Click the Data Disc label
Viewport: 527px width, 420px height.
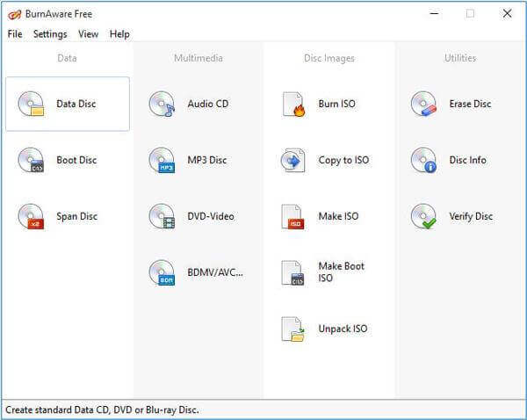coord(76,104)
